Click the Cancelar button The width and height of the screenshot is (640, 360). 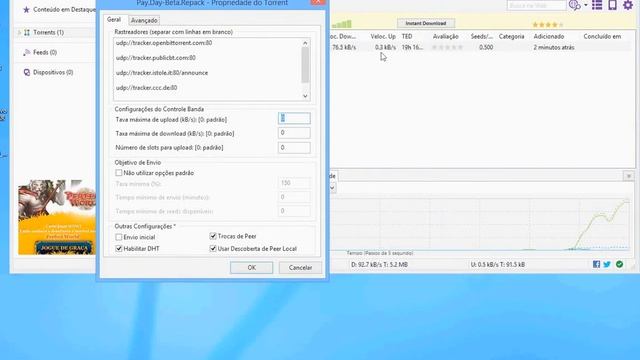click(x=300, y=268)
